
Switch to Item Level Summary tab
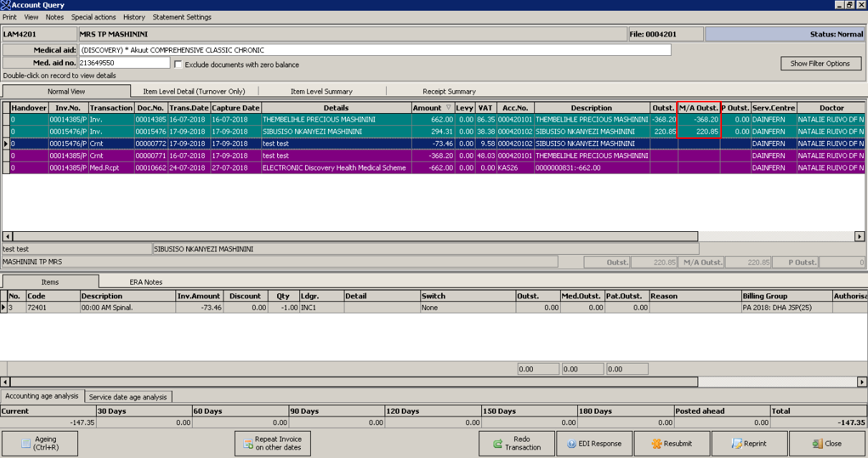pyautogui.click(x=321, y=92)
